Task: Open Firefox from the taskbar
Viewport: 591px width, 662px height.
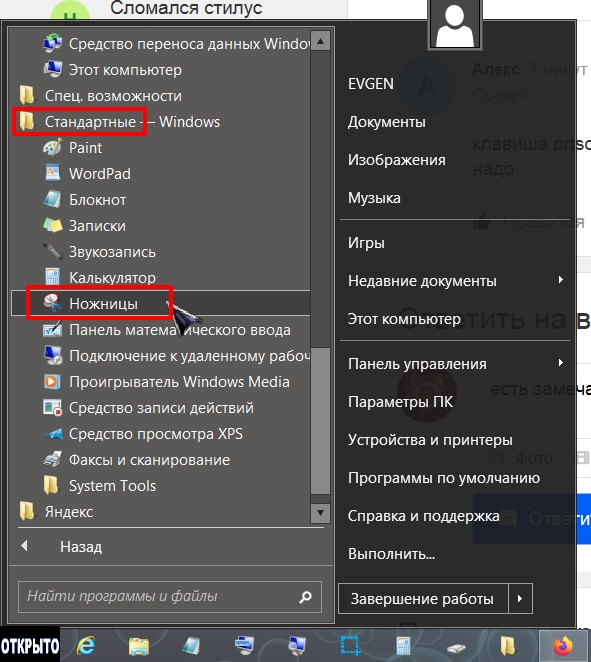Action: [x=562, y=646]
